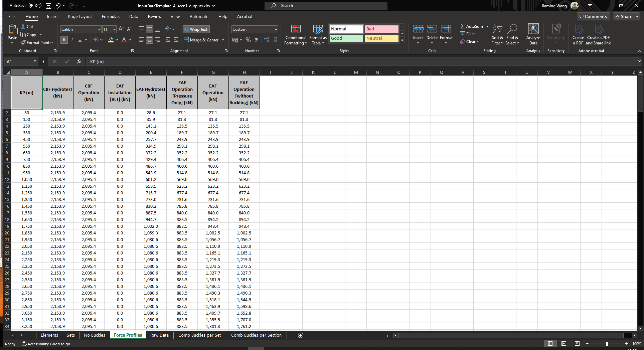Viewport: 644px width, 350px height.
Task: Activate the Format Painter brush
Action: click(x=37, y=43)
